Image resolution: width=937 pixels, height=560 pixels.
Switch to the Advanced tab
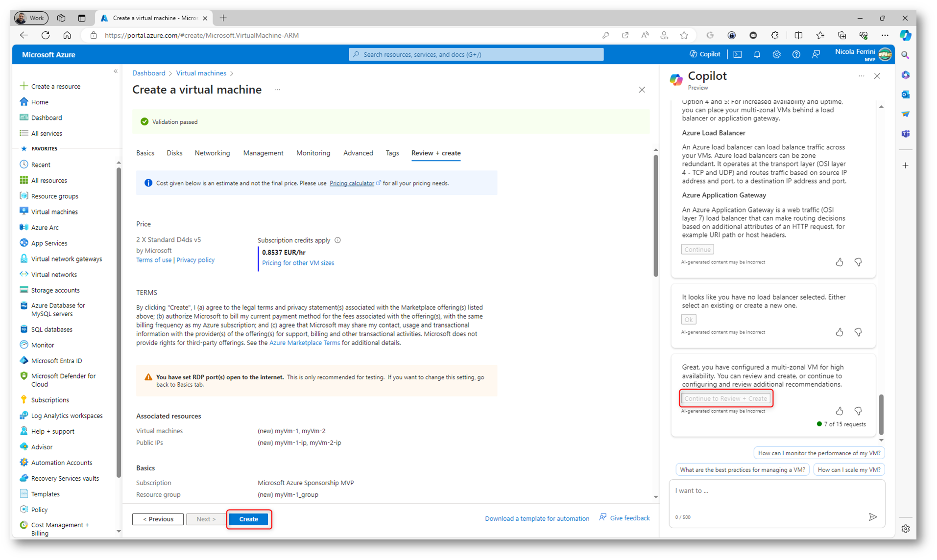pyautogui.click(x=358, y=153)
